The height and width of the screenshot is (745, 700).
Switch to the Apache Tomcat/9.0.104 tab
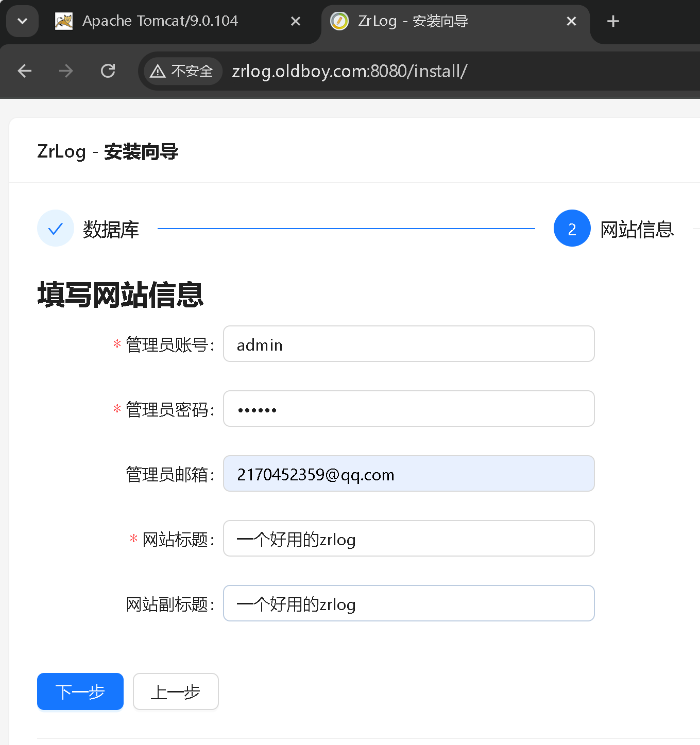click(160, 21)
